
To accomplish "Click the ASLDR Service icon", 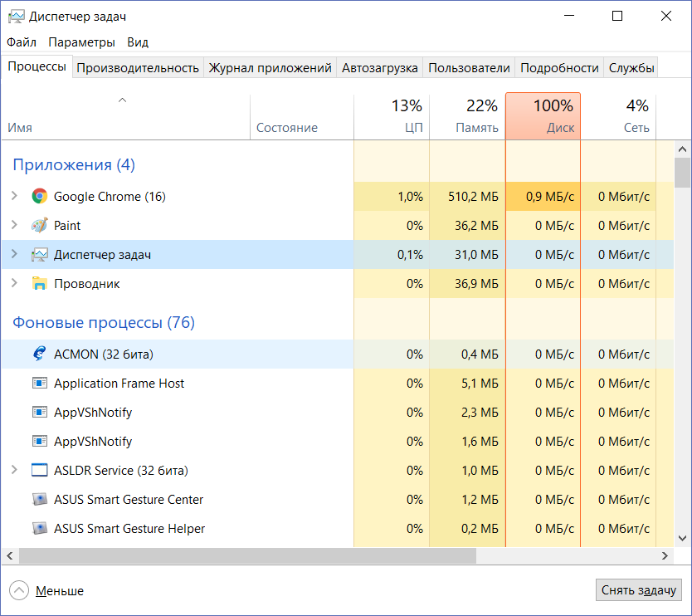I will 39,470.
